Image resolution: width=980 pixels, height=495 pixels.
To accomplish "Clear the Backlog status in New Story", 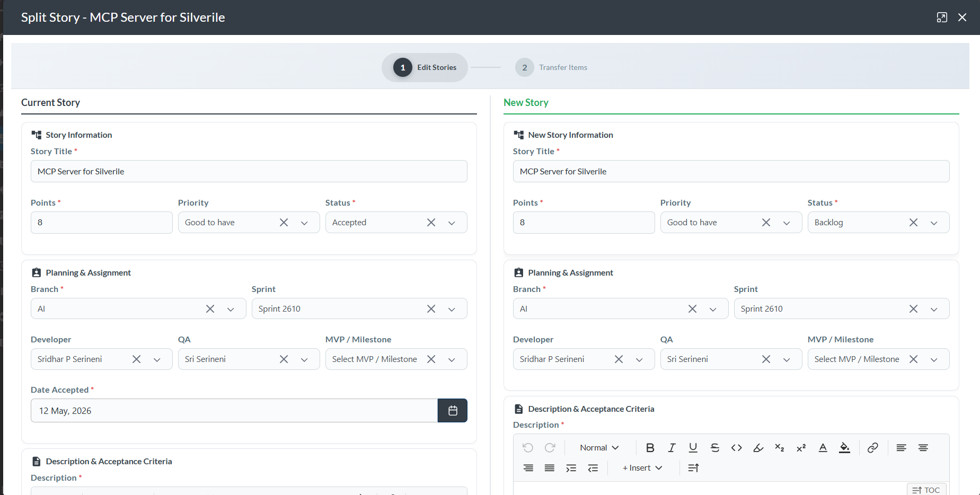I will pos(914,223).
